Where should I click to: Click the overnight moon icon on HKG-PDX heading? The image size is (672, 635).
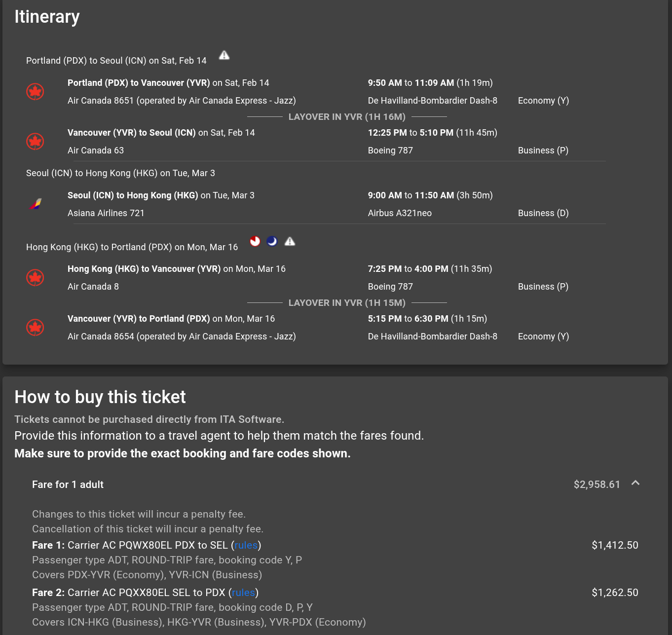pyautogui.click(x=272, y=241)
